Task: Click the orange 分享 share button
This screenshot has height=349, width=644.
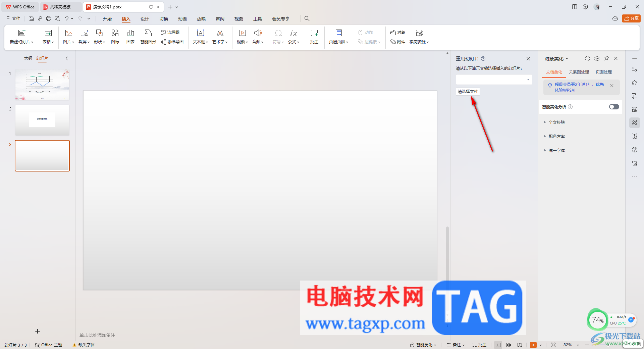Action: tap(631, 18)
